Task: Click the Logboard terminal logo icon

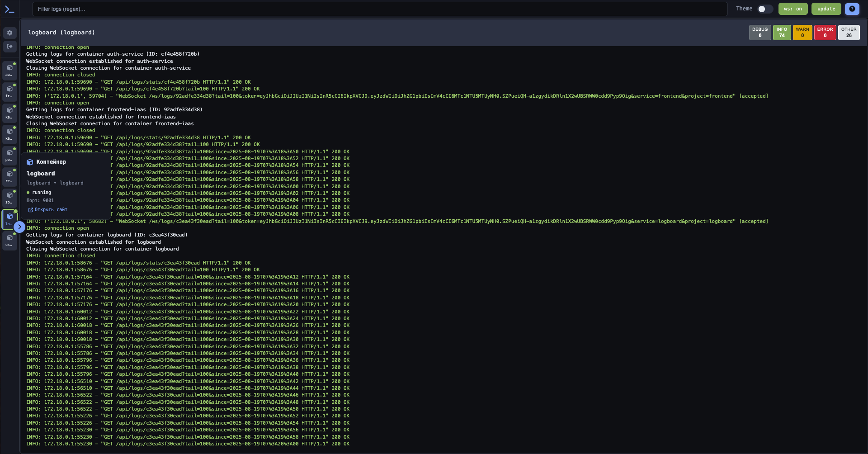Action: (9, 9)
